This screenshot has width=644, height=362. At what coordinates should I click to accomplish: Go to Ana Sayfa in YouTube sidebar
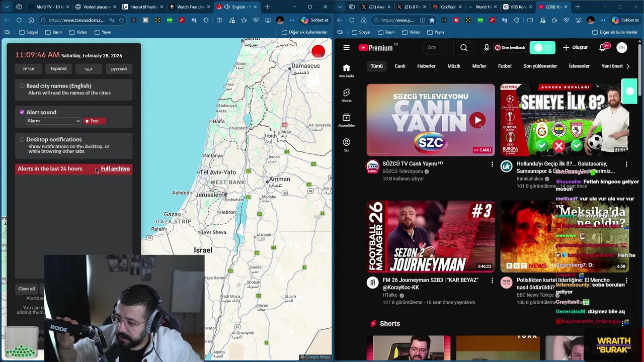pyautogui.click(x=346, y=70)
